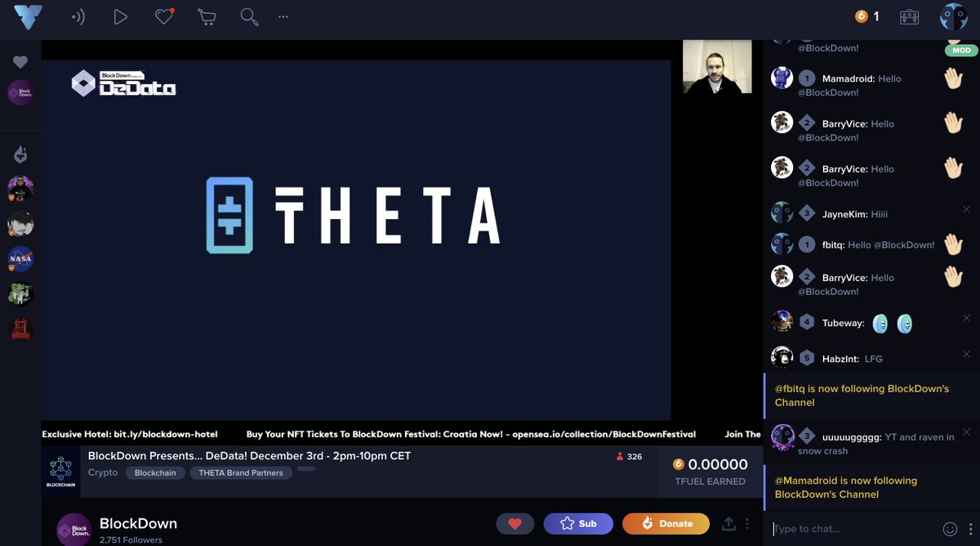Screen dimensions: 980x546
Task: Open the chat settings vertical dots
Action: coord(970,529)
